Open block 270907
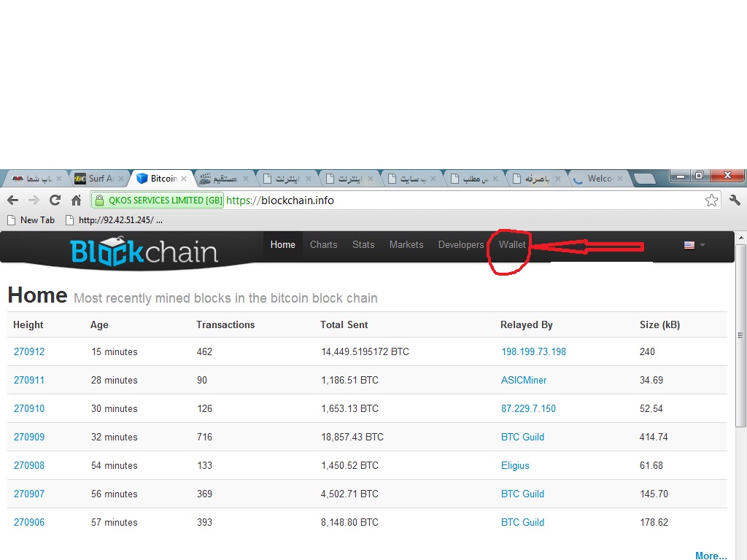The height and width of the screenshot is (560, 747). (x=29, y=494)
